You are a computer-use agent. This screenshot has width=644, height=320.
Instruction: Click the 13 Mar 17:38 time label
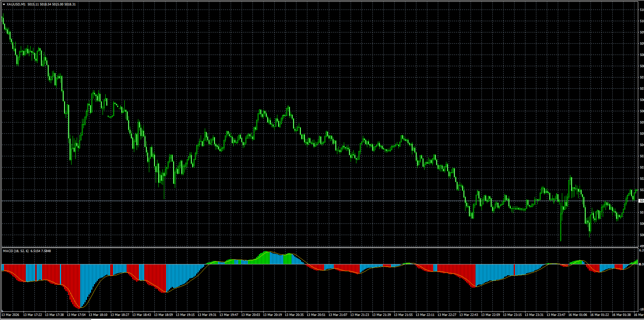click(x=54, y=315)
